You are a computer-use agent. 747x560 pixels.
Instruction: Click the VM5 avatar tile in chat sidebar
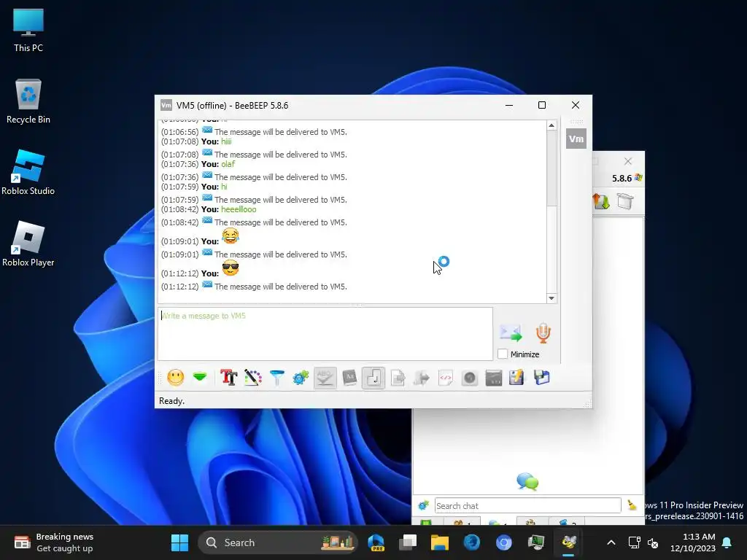576,139
